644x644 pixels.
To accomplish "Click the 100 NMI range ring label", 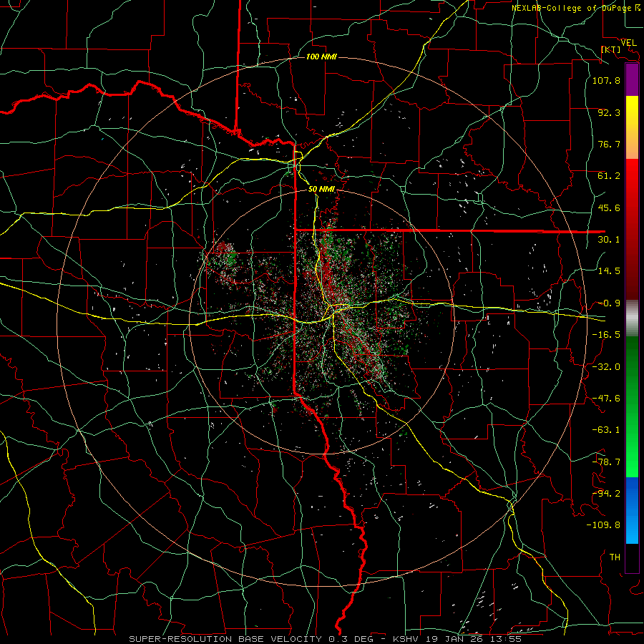I will click(x=321, y=57).
